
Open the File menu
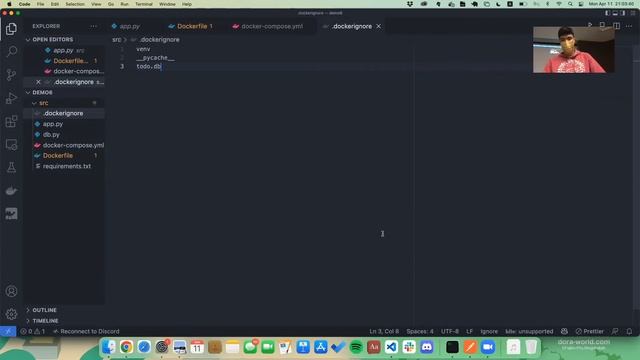point(40,4)
